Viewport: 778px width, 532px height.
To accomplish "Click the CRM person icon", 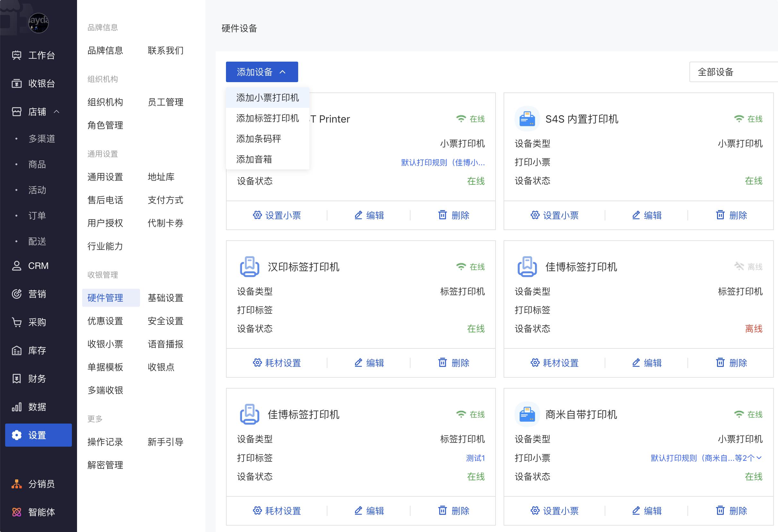I will [x=16, y=266].
